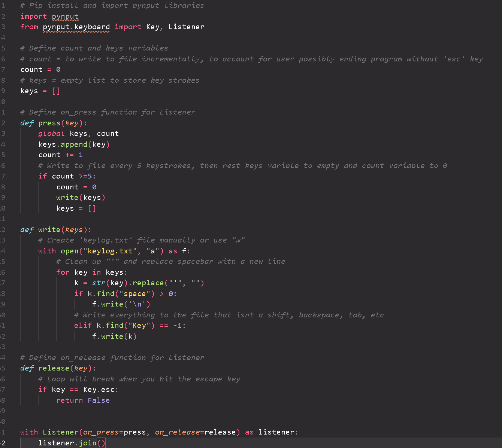Click the comment about ending program without 'esc' key

click(251, 59)
